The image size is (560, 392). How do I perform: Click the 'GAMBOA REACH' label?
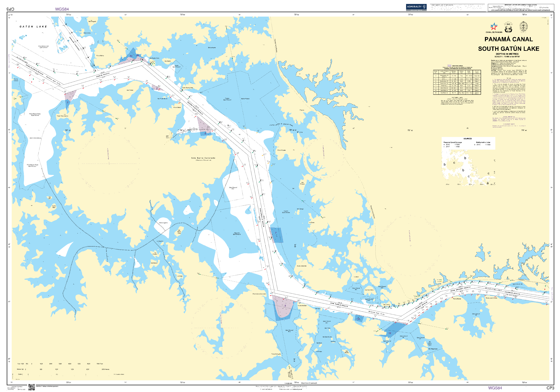point(512,293)
